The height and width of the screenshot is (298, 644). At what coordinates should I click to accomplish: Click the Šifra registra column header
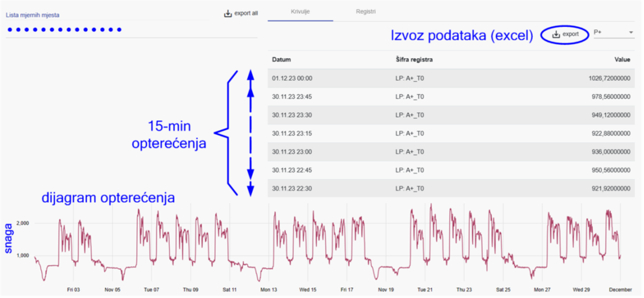(410, 60)
